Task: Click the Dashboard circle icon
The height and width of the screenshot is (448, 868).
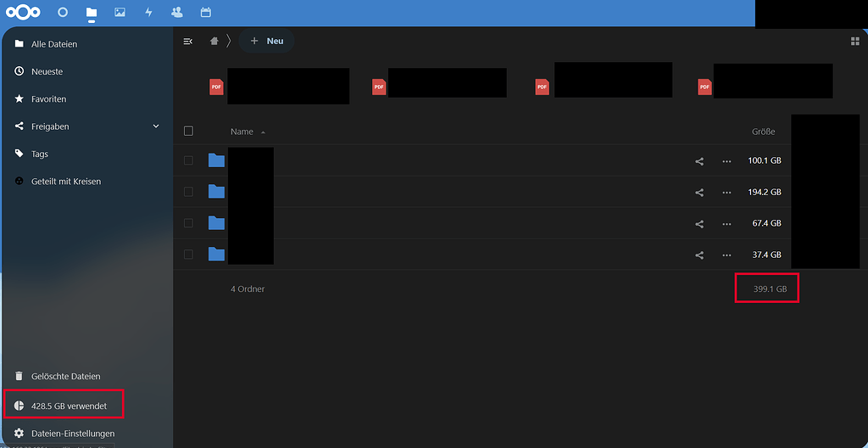Action: [x=63, y=13]
